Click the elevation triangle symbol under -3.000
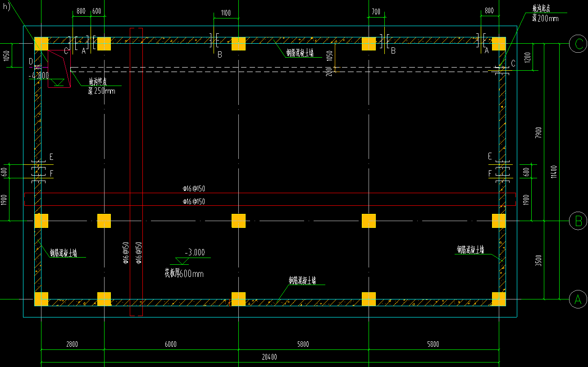Image resolution: width=588 pixels, height=367 pixels. point(182,261)
